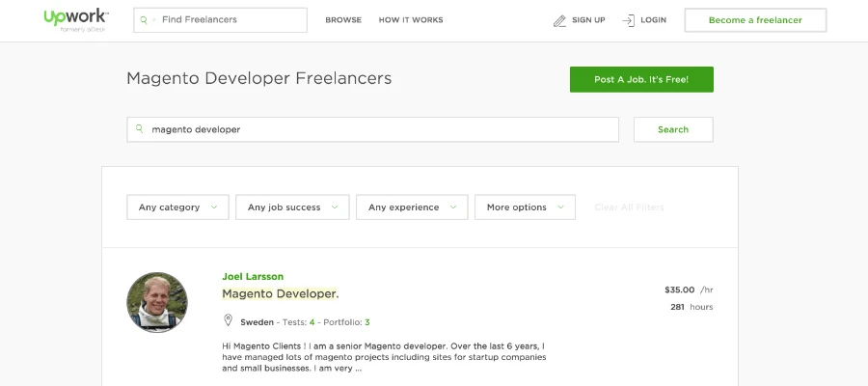Click the Search button
The height and width of the screenshot is (386, 868).
[673, 129]
